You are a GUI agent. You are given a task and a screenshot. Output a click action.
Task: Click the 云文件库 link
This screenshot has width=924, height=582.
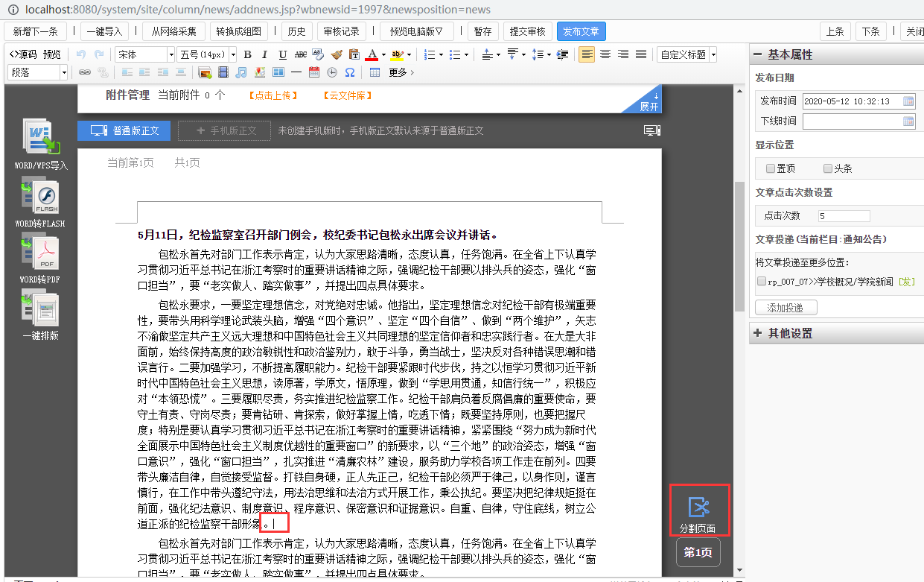coord(347,95)
